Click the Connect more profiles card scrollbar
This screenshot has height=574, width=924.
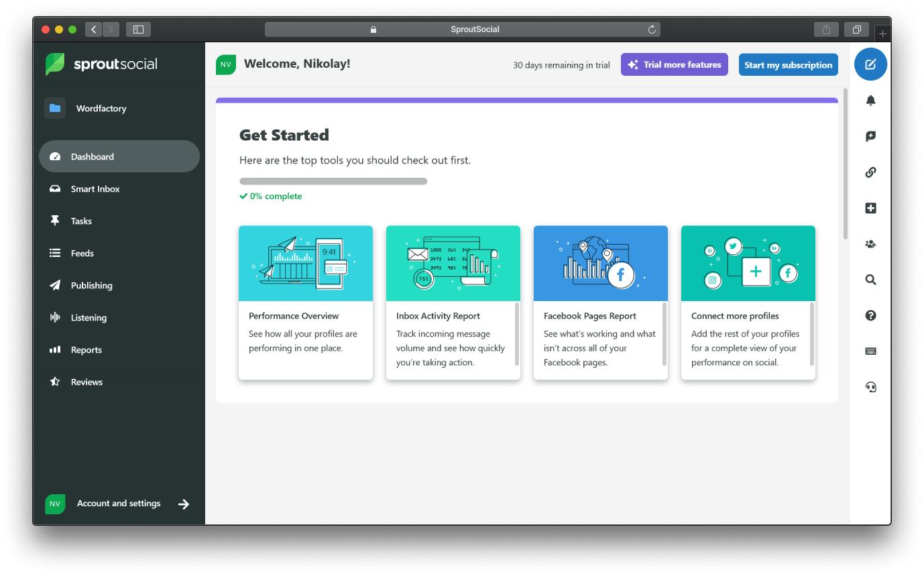pyautogui.click(x=812, y=334)
